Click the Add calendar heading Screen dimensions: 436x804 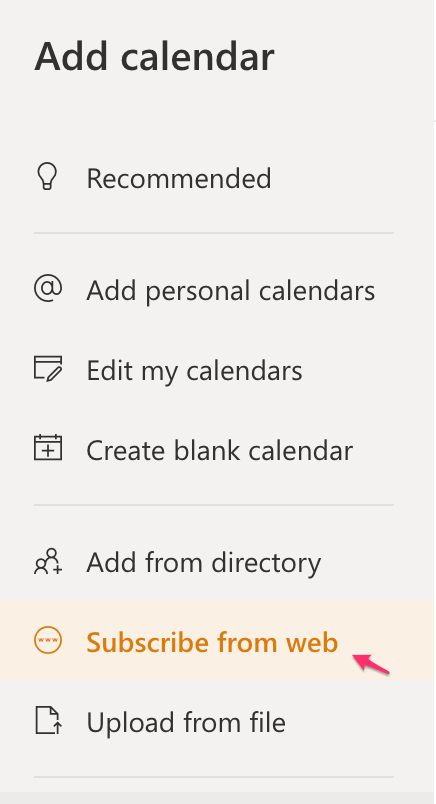pyautogui.click(x=154, y=56)
